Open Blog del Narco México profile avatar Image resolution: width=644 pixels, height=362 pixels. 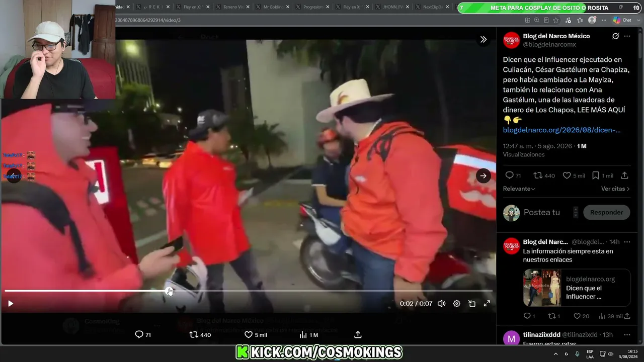pyautogui.click(x=512, y=40)
